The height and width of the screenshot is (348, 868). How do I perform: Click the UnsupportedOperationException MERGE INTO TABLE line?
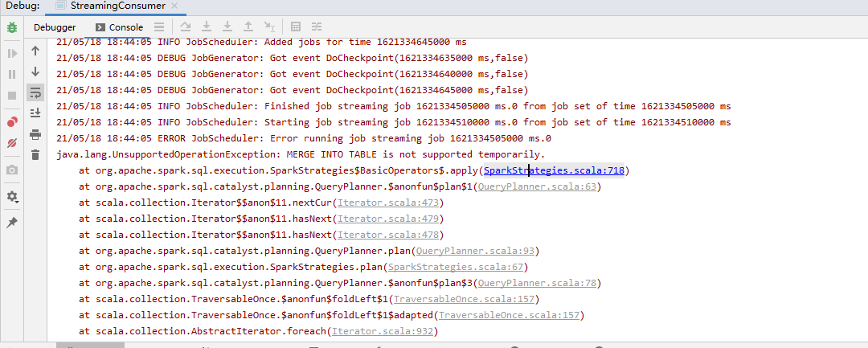coord(301,154)
